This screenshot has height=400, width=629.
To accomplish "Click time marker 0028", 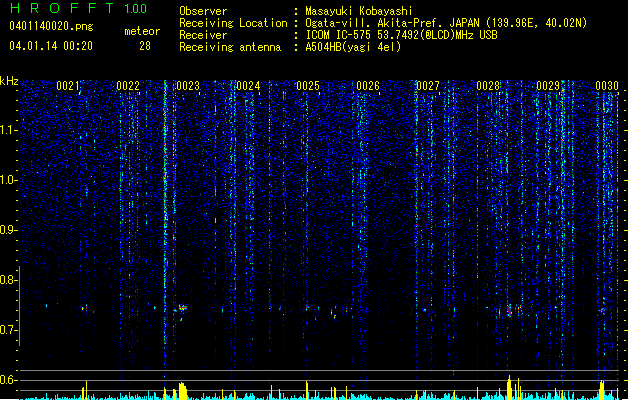I will click(488, 86).
